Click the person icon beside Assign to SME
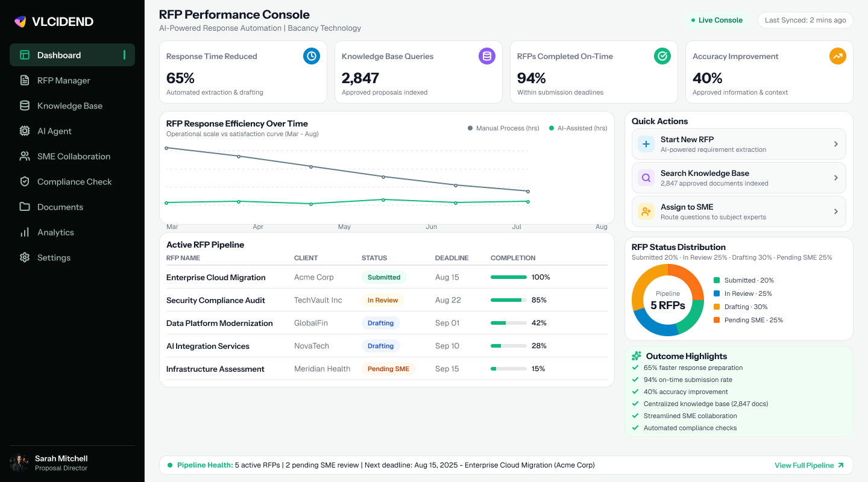Image resolution: width=868 pixels, height=482 pixels. [x=646, y=211]
